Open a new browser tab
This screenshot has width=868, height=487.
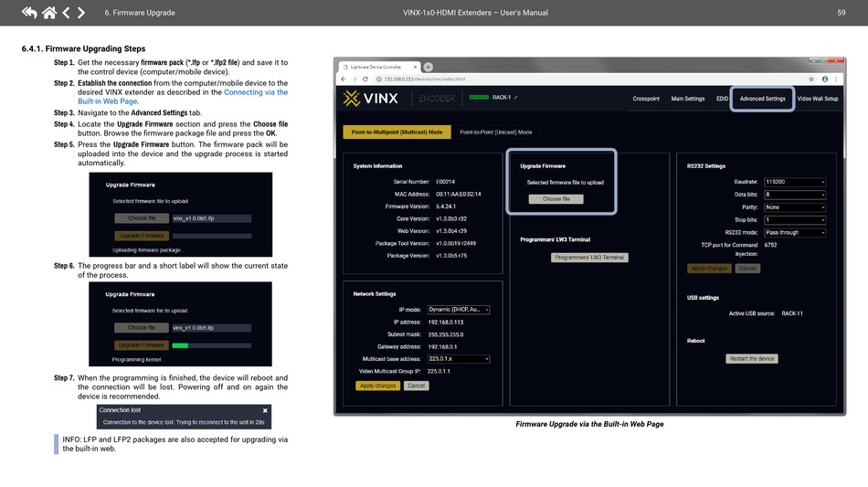pyautogui.click(x=428, y=67)
